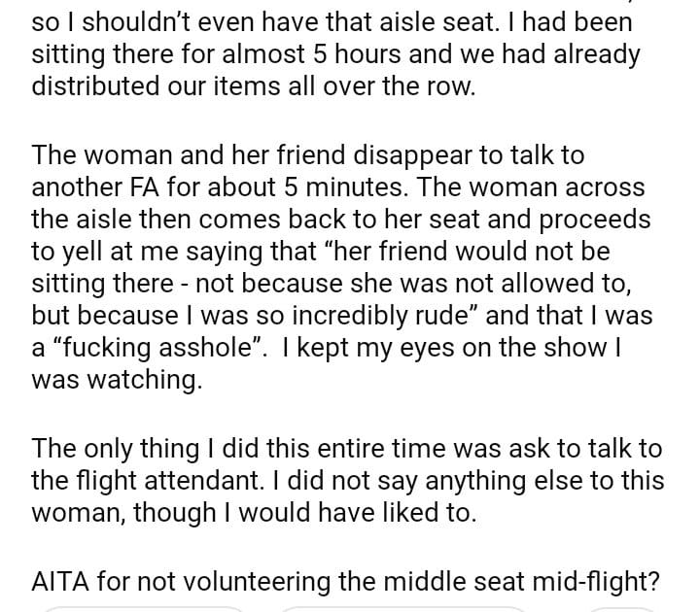Click the small bottom-right pill-shaped button outline

[625, 607]
